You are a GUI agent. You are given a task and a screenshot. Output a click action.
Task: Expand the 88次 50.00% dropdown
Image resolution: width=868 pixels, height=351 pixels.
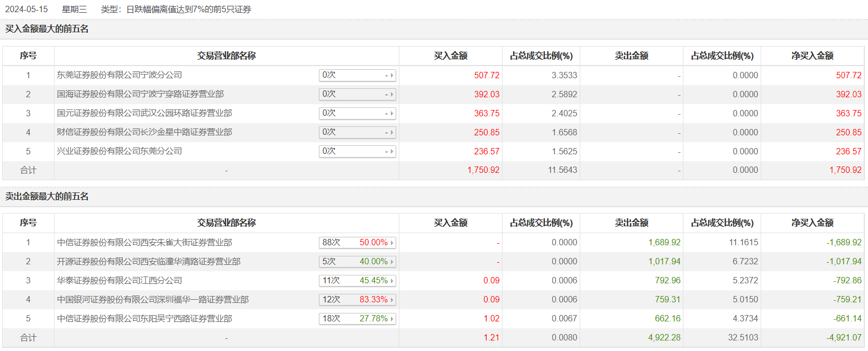pyautogui.click(x=358, y=243)
